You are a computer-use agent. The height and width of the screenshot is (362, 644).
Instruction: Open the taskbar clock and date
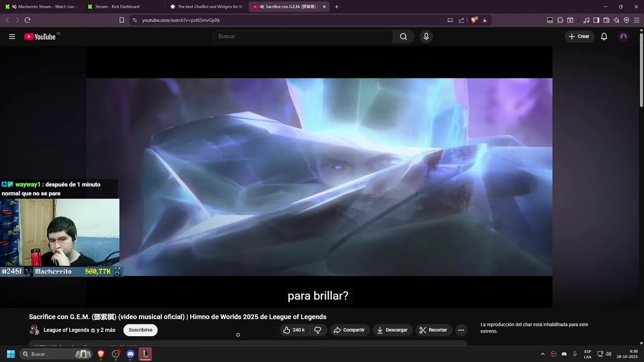627,354
